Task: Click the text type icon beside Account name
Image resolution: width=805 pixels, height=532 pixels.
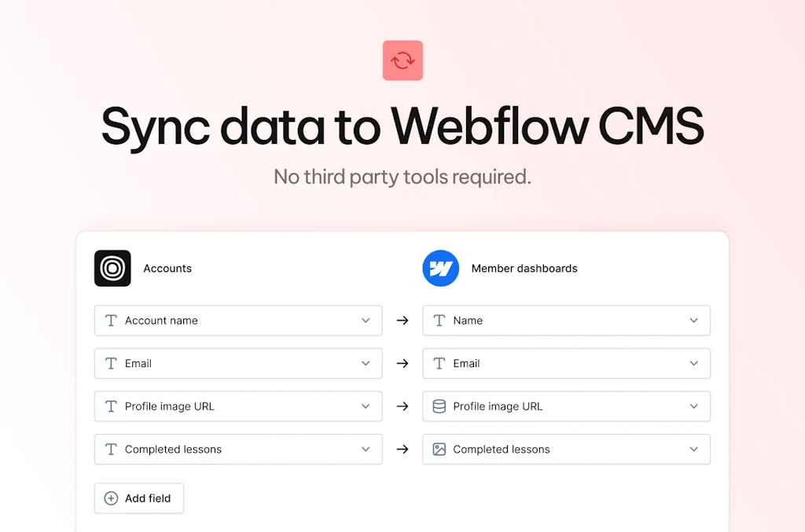Action: point(111,321)
